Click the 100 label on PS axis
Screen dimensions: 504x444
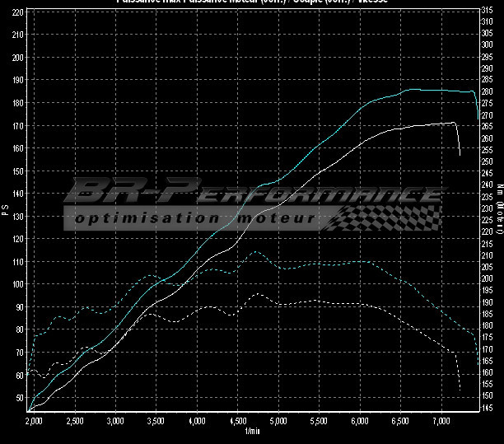click(x=18, y=284)
